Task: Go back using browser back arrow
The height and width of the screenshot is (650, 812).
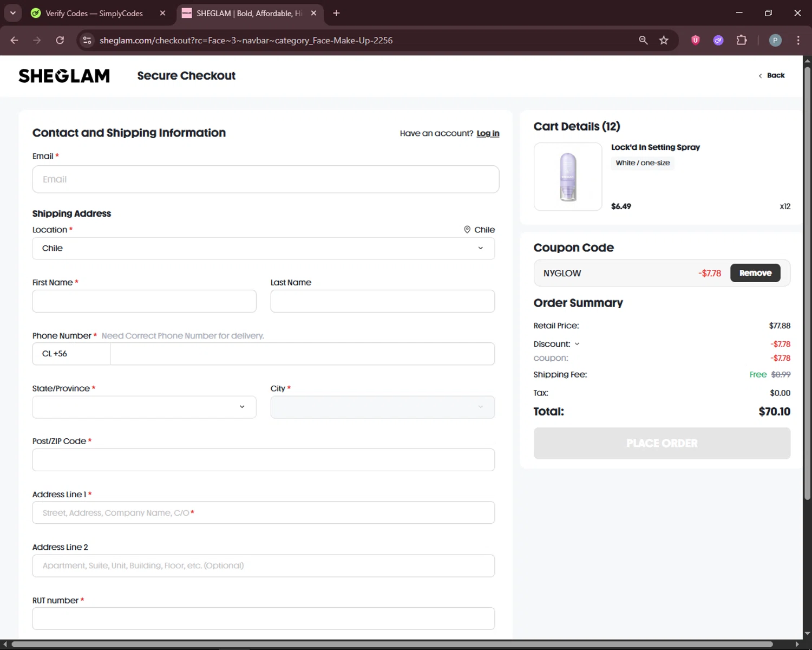Action: click(x=15, y=40)
